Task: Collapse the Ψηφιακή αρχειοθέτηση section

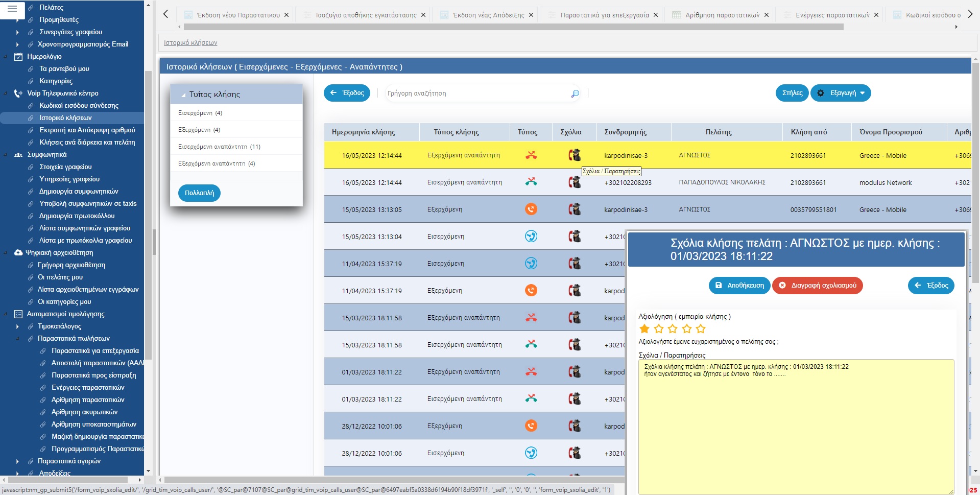Action: point(6,253)
